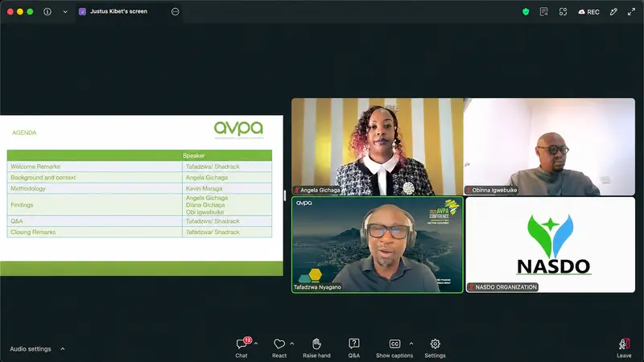644x362 pixels.
Task: Raise hand in the webinar
Action: [x=316, y=348]
